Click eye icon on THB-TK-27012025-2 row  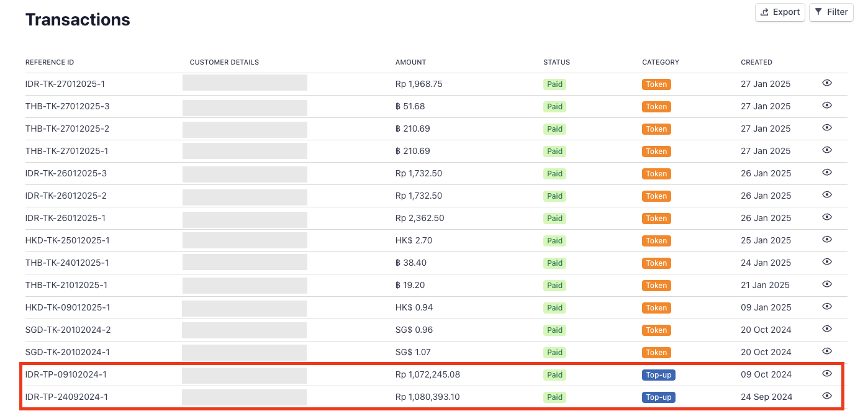tap(827, 128)
